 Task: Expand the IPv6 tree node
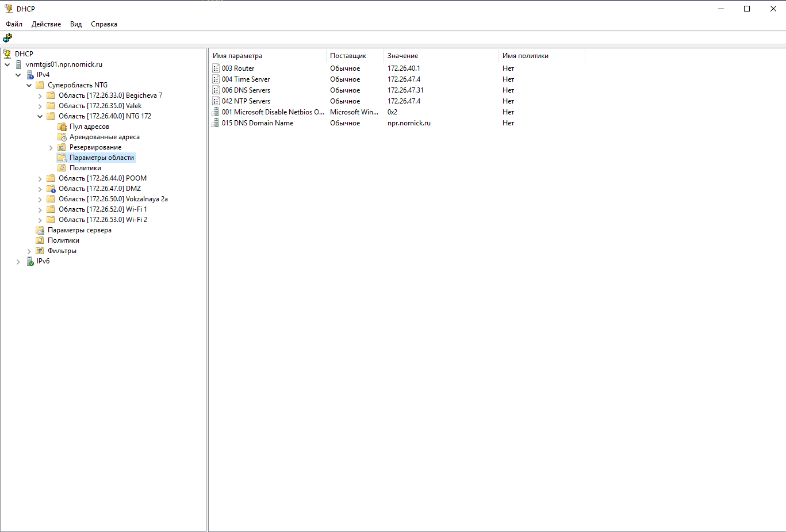click(x=18, y=262)
